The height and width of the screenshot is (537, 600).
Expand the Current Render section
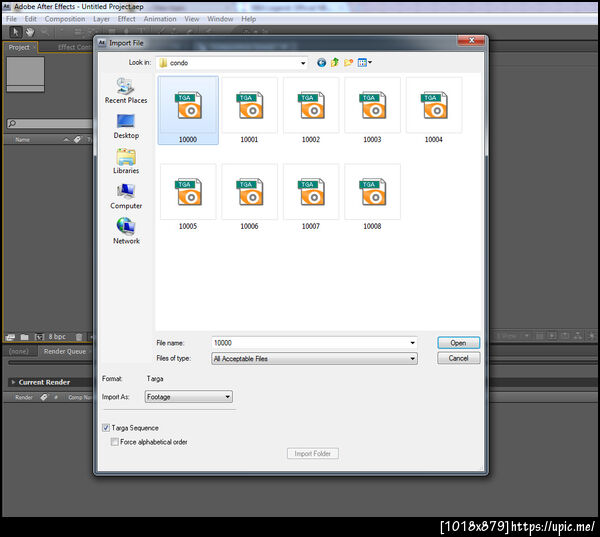13,382
